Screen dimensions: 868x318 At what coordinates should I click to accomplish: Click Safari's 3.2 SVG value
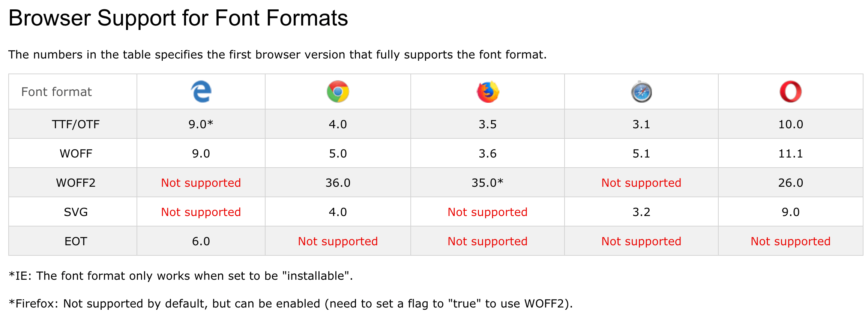(x=641, y=212)
